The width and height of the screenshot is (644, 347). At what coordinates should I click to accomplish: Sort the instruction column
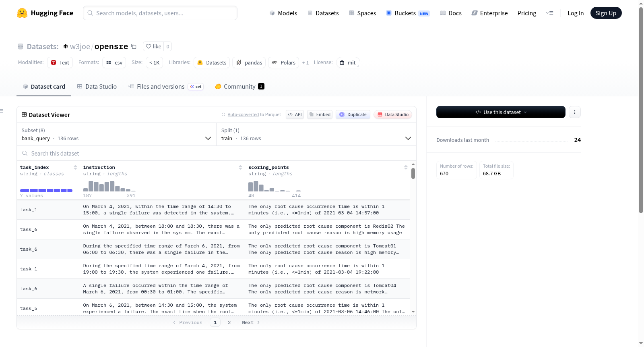pyautogui.click(x=240, y=167)
